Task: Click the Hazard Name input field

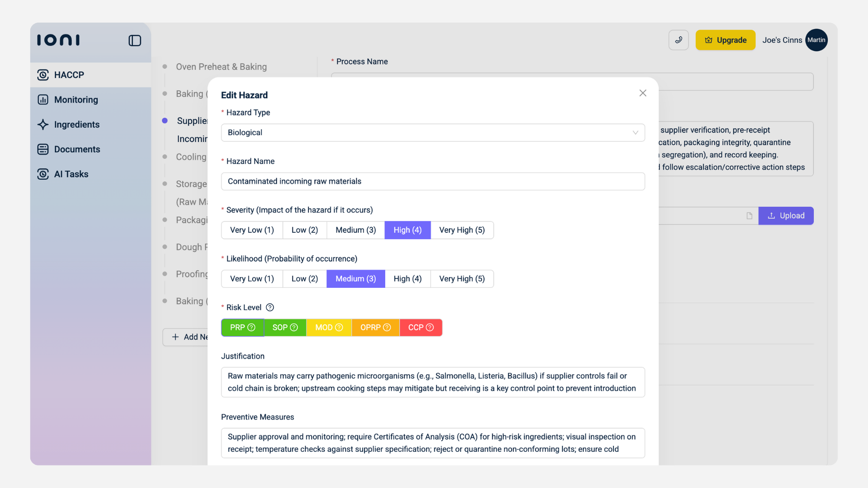Action: (433, 182)
